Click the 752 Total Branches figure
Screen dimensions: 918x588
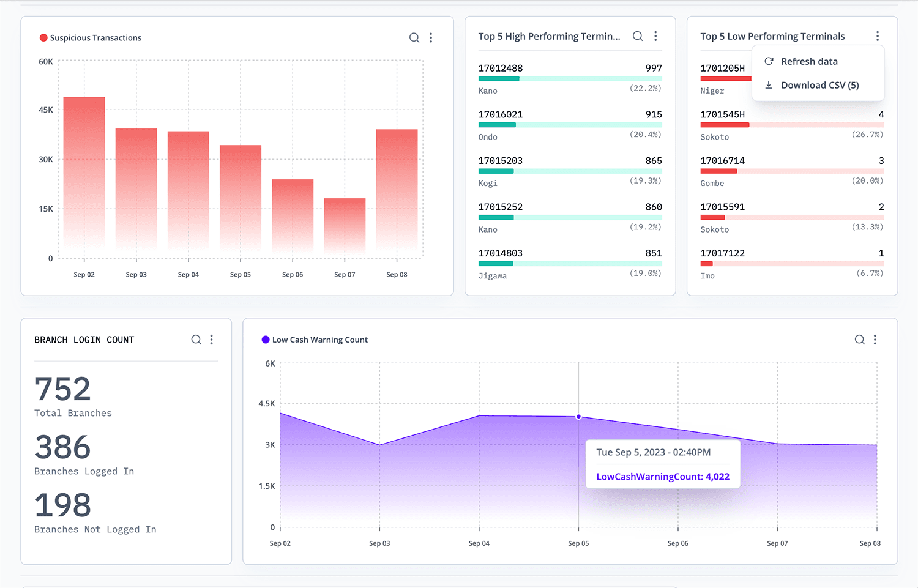[x=63, y=389]
